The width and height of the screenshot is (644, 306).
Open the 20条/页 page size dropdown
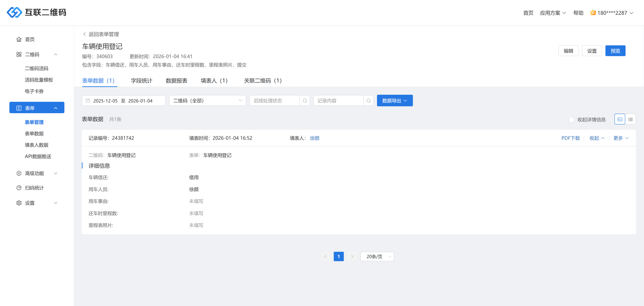tap(377, 256)
